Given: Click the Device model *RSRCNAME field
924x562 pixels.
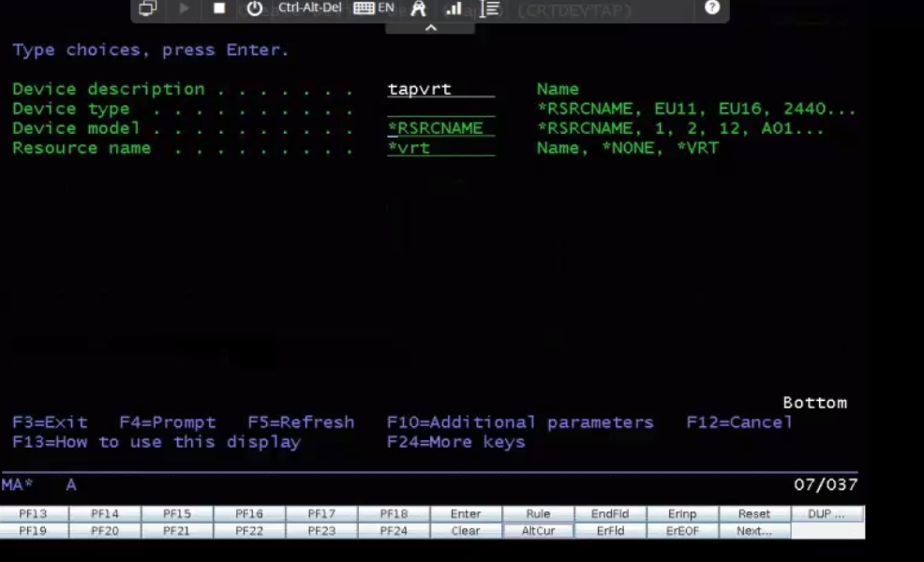Looking at the screenshot, I should (440, 128).
